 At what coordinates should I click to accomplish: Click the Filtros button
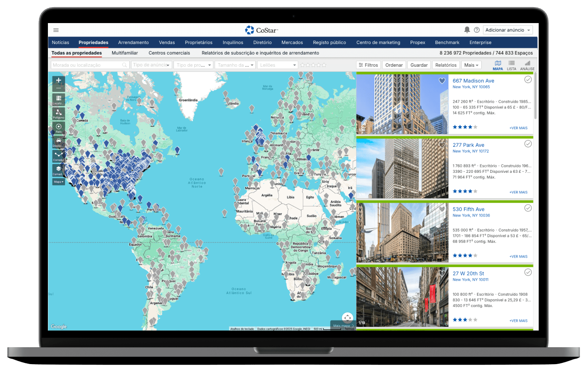tap(368, 65)
